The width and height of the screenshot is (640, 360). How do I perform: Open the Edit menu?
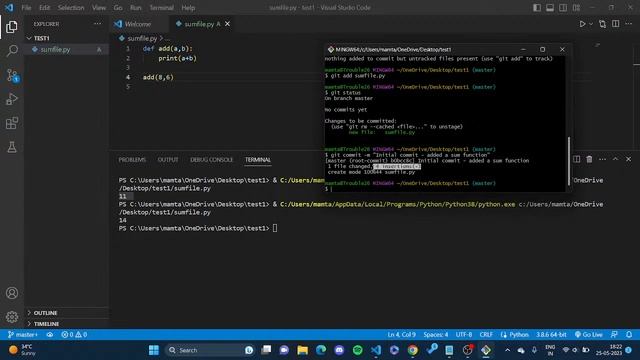(44, 8)
